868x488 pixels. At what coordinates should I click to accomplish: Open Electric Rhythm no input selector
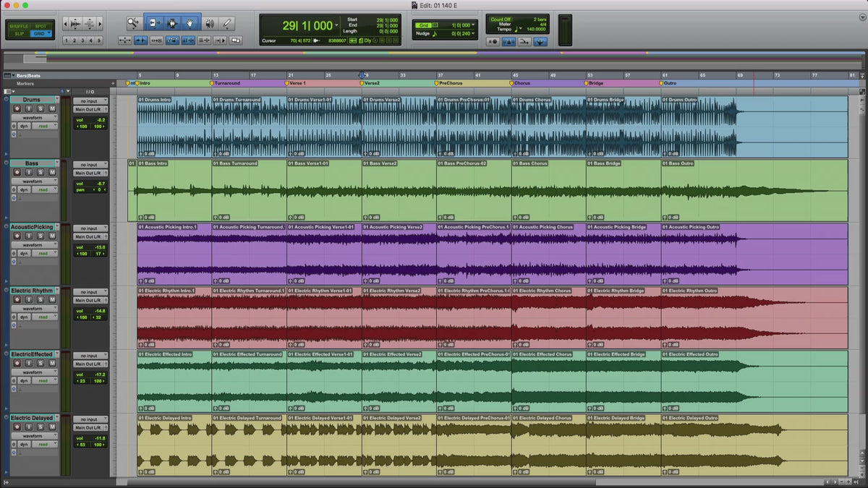(x=90, y=292)
